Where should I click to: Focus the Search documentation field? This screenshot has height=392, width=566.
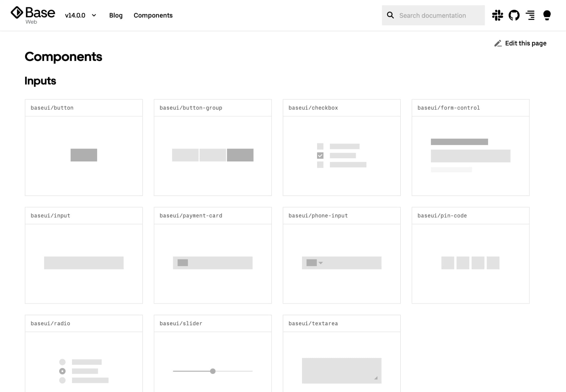438,15
